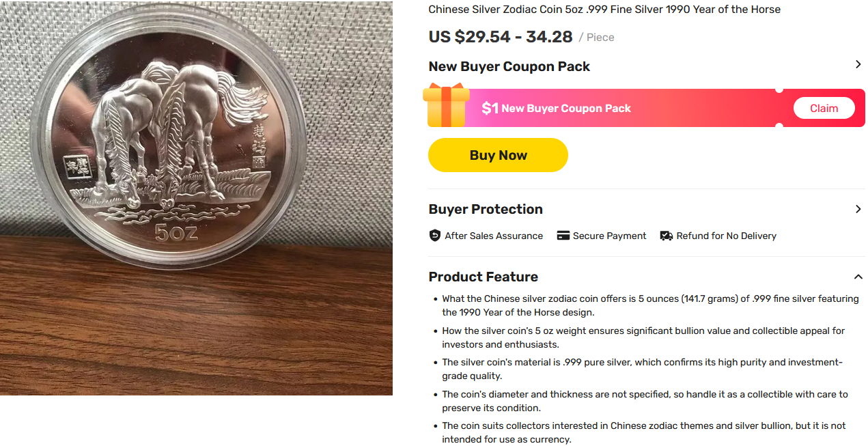Click the $1 New Buyer Coupon Pack banner text
Image resolution: width=868 pixels, height=446 pixels.
point(556,108)
